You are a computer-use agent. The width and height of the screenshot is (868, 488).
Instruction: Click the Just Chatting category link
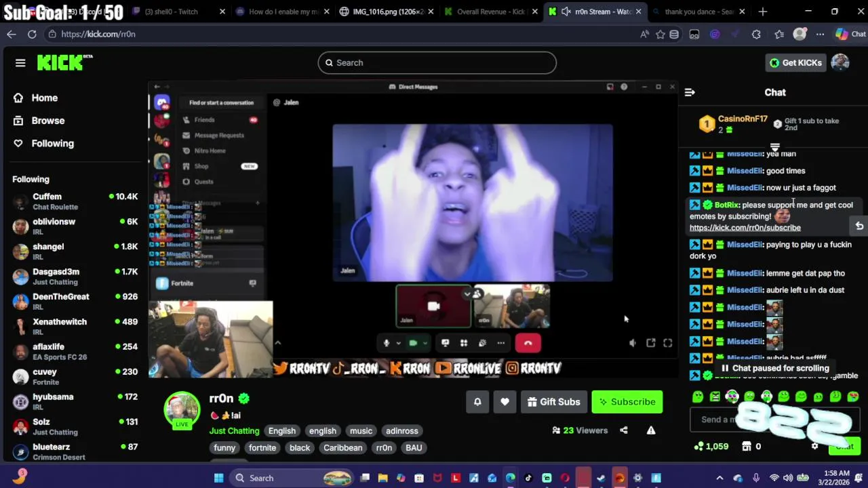234,430
